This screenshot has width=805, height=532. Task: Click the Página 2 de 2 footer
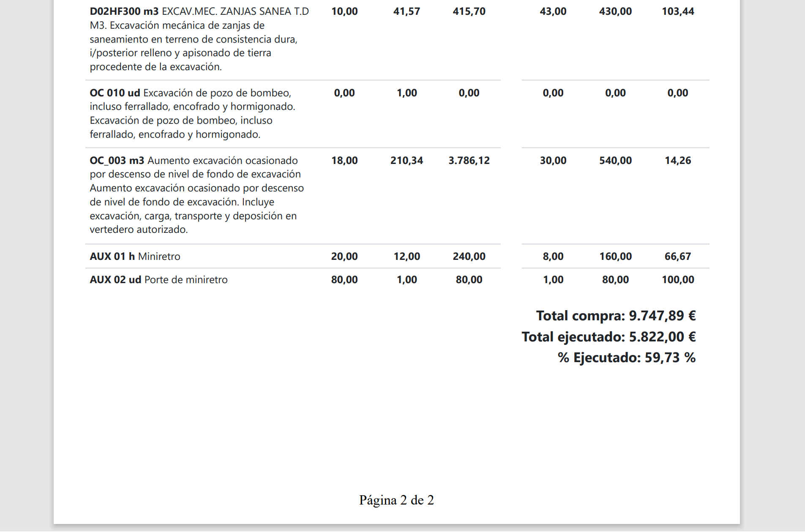(x=396, y=500)
